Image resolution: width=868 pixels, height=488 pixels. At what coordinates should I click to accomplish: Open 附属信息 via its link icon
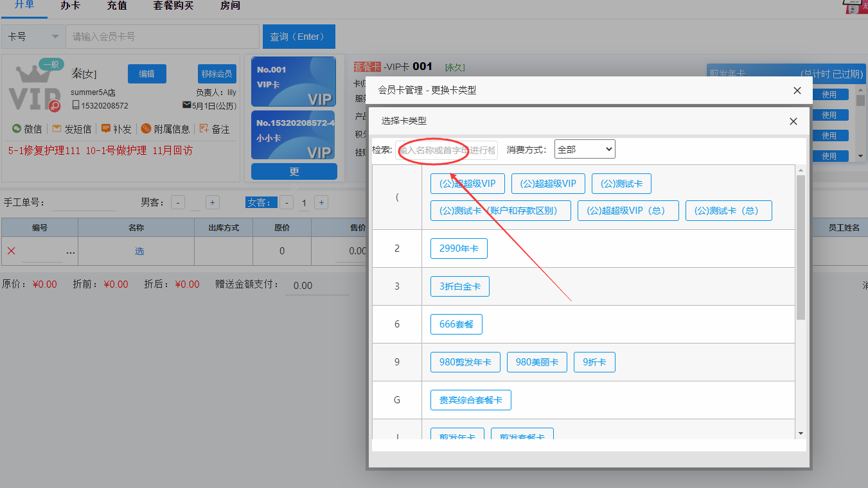click(146, 128)
